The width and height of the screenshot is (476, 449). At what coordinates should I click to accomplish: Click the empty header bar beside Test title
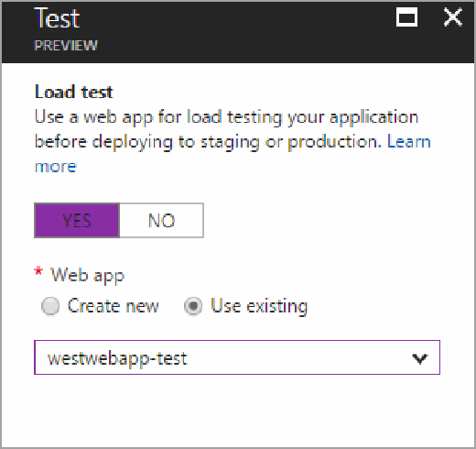click(238, 32)
